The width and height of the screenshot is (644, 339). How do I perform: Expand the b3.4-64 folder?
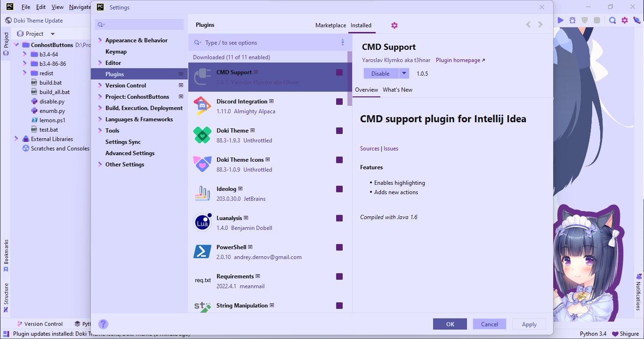click(25, 54)
